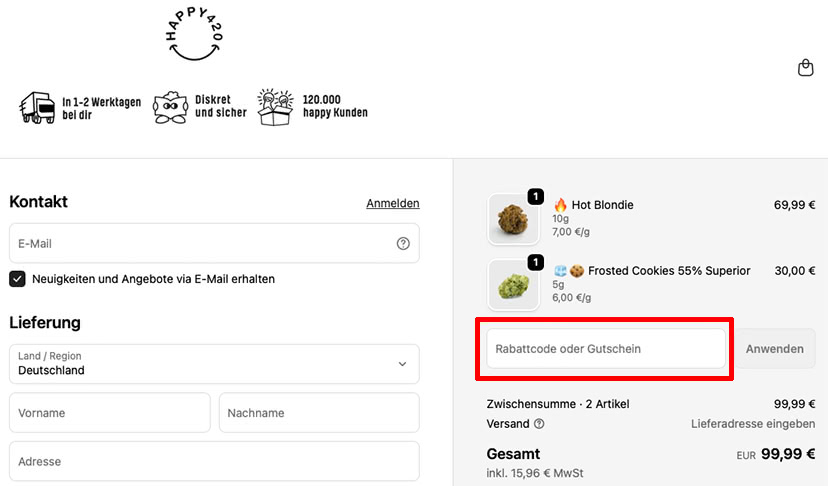
Task: Click the happy customers box icon
Action: (275, 107)
